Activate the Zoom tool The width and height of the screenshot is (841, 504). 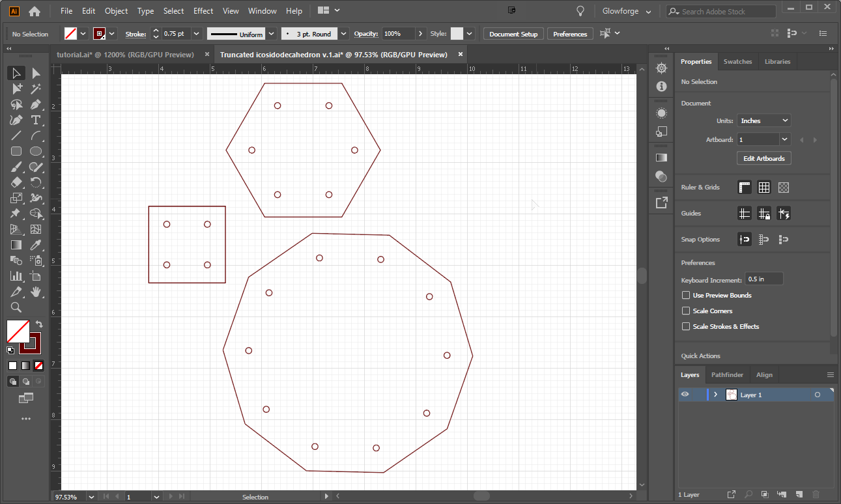point(16,307)
